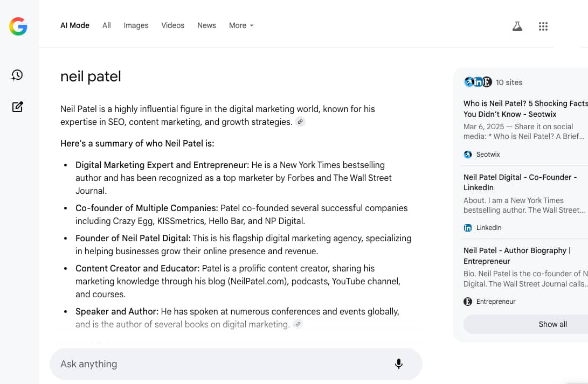The image size is (588, 384).
Task: Open the Google apps grid
Action: (x=543, y=26)
